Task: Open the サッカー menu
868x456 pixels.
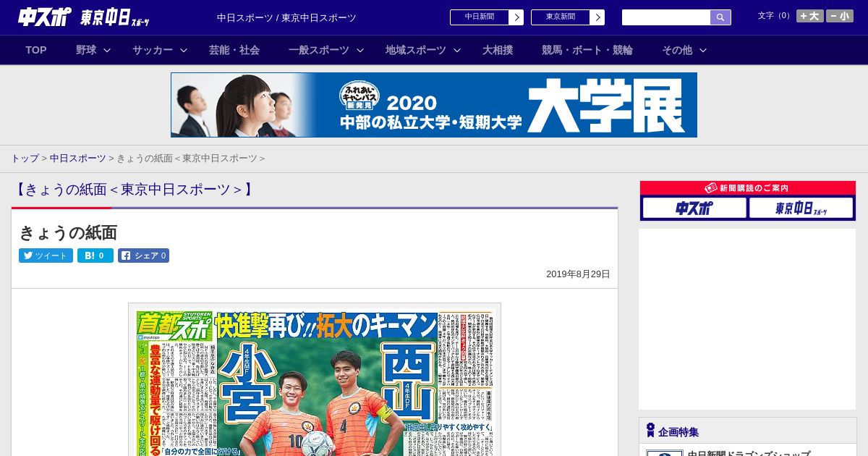Action: point(153,50)
